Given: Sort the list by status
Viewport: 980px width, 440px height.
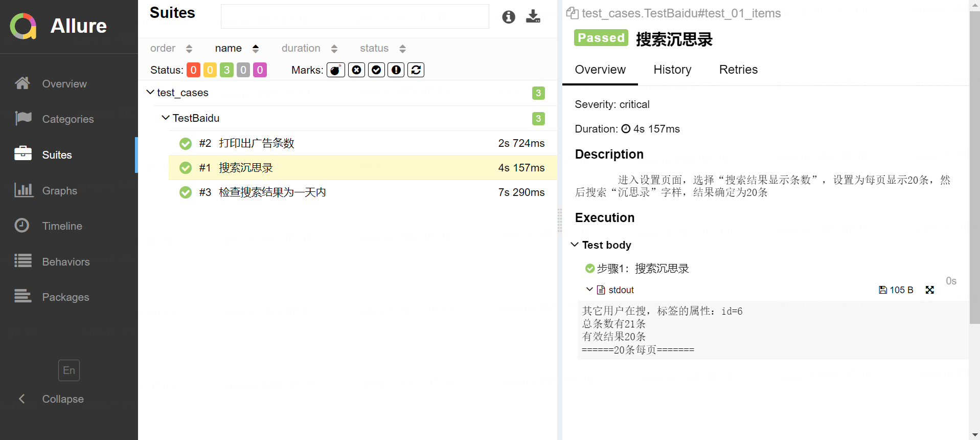Looking at the screenshot, I should (383, 48).
